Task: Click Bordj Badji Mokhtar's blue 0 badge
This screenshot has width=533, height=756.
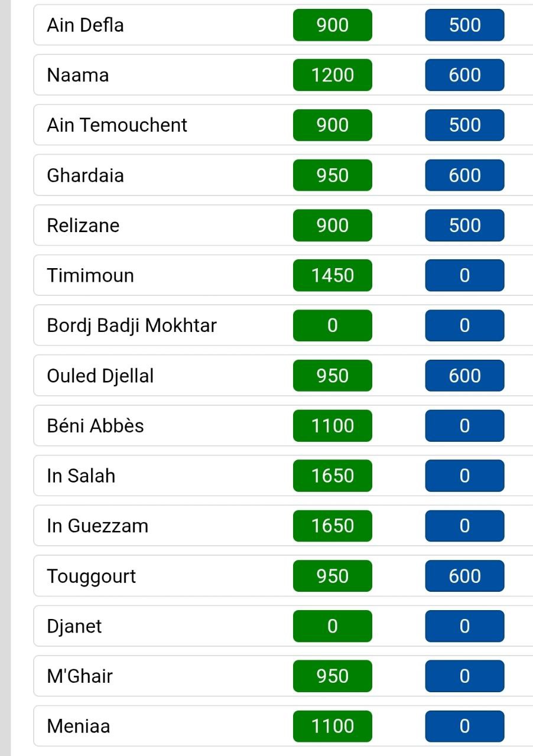Action: (x=464, y=325)
